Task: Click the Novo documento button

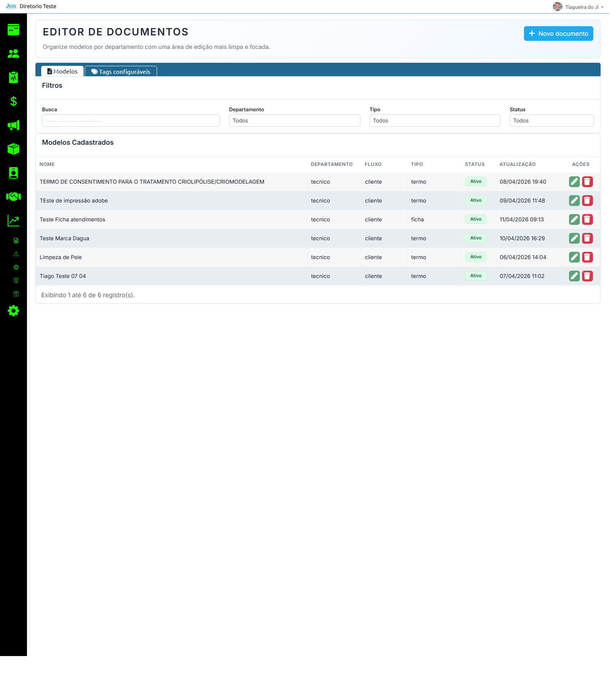Action: 558,33
